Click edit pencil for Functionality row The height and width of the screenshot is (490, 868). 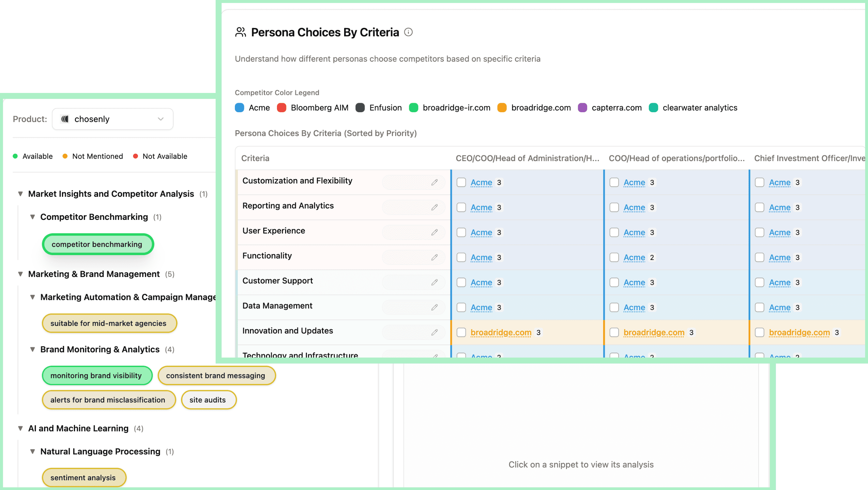pos(434,257)
